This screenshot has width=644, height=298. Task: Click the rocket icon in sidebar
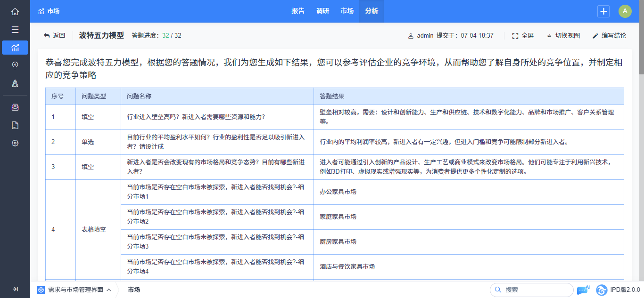tap(15, 83)
